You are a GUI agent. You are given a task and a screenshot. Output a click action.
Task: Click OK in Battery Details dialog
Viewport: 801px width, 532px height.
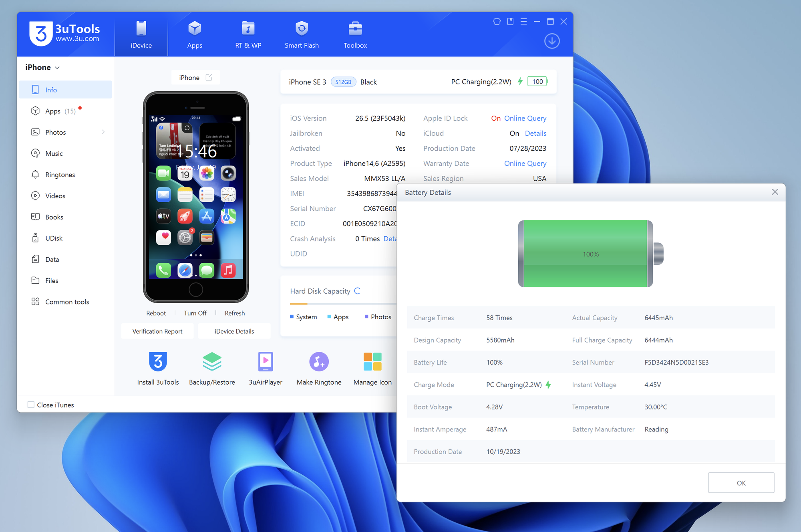click(741, 483)
